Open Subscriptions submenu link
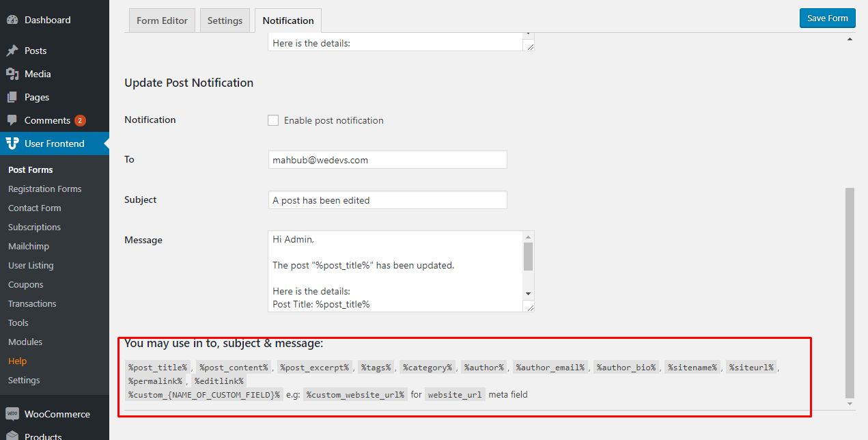The image size is (868, 440). pos(34,227)
